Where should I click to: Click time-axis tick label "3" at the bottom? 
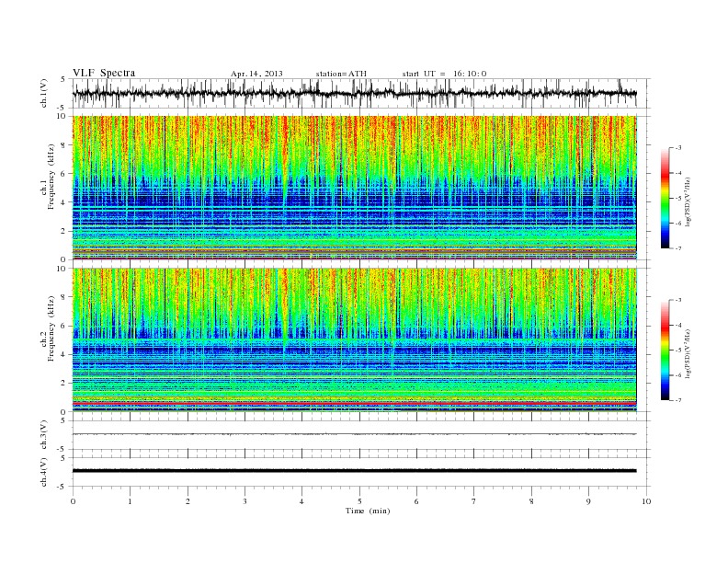pyautogui.click(x=245, y=501)
